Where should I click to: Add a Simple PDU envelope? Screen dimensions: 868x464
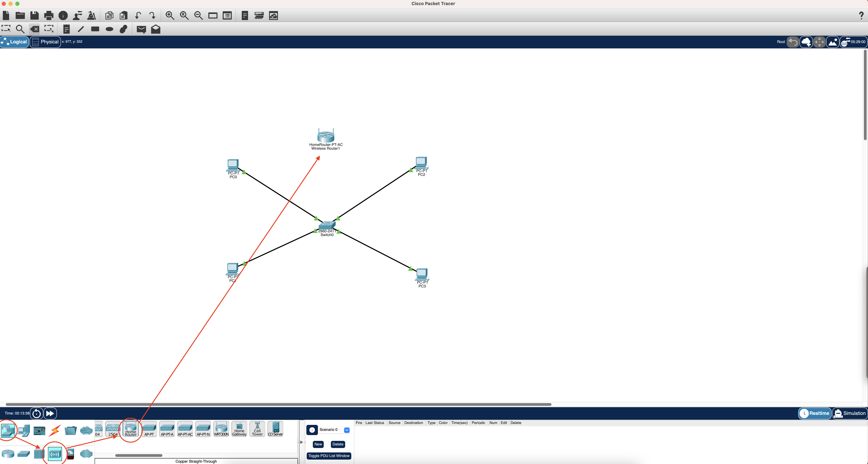click(141, 30)
